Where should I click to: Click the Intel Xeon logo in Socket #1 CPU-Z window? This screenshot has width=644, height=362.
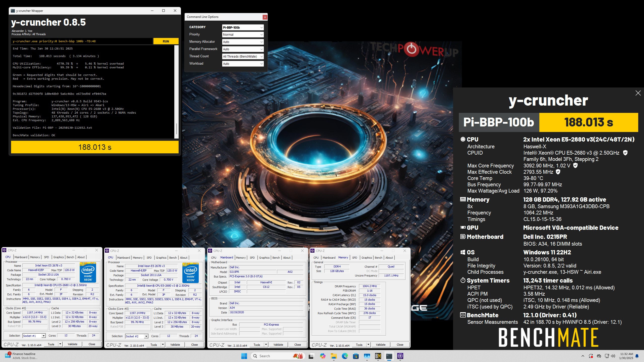coord(88,272)
